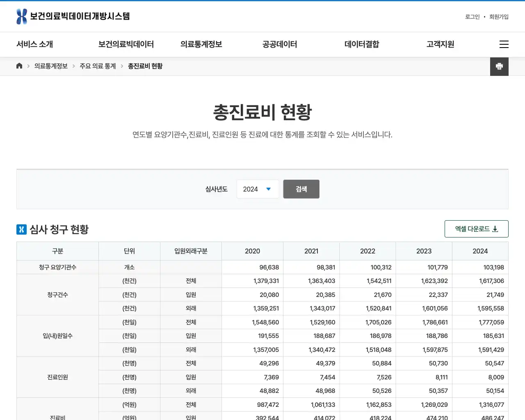This screenshot has width=525, height=420.
Task: Click the value 49,379
Action: (x=326, y=363)
